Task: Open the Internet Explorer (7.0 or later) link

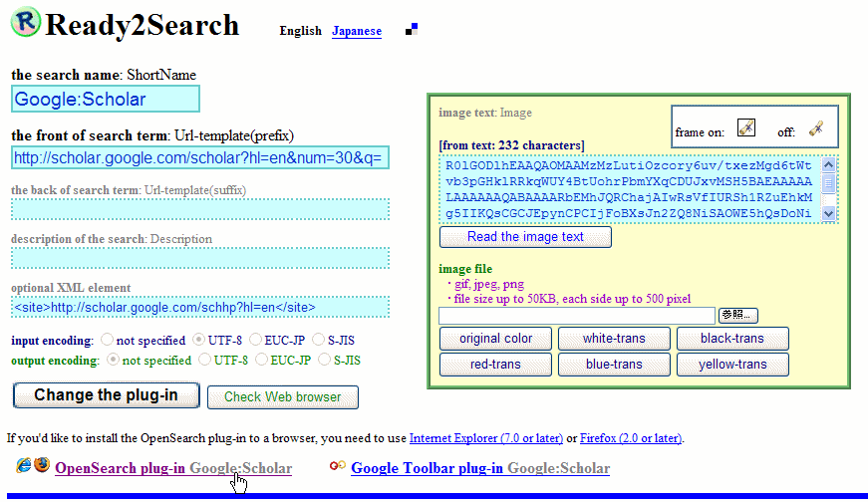Action: coord(486,438)
